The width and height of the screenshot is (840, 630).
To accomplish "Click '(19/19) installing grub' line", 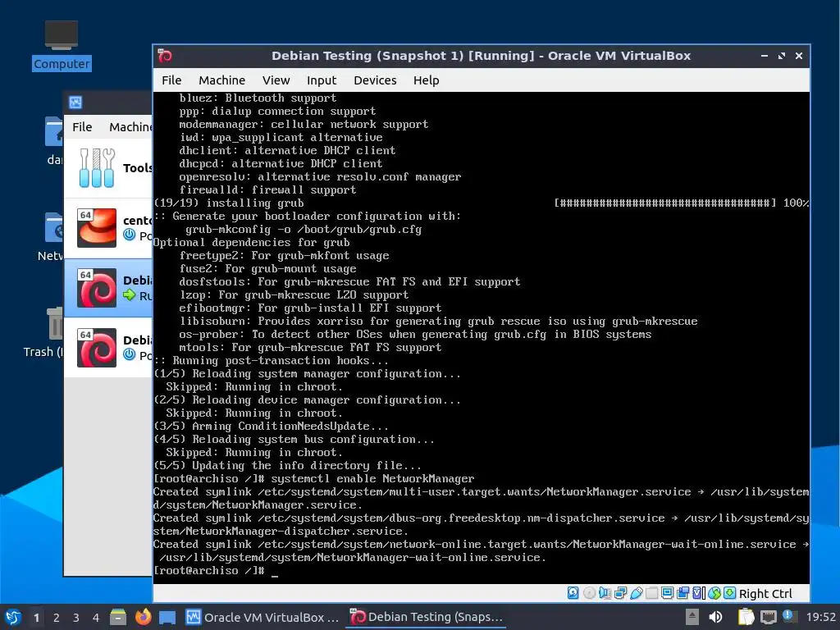I will click(229, 203).
